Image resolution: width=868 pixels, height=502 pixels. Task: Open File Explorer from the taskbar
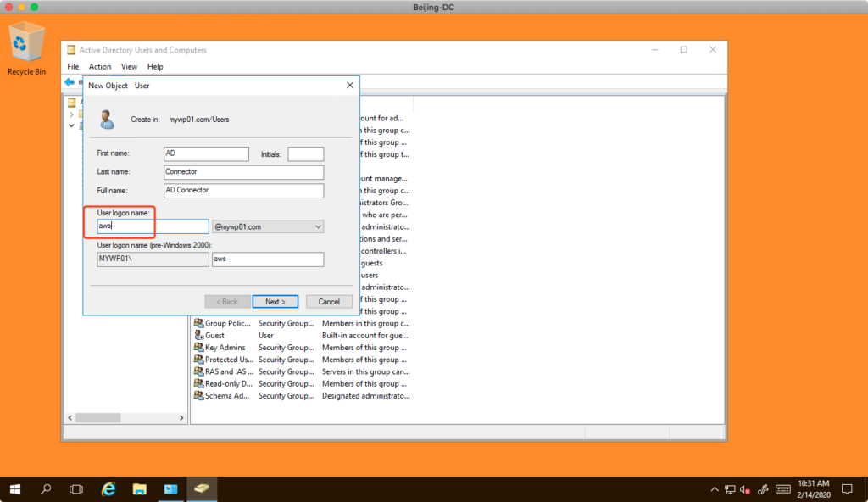(x=140, y=489)
